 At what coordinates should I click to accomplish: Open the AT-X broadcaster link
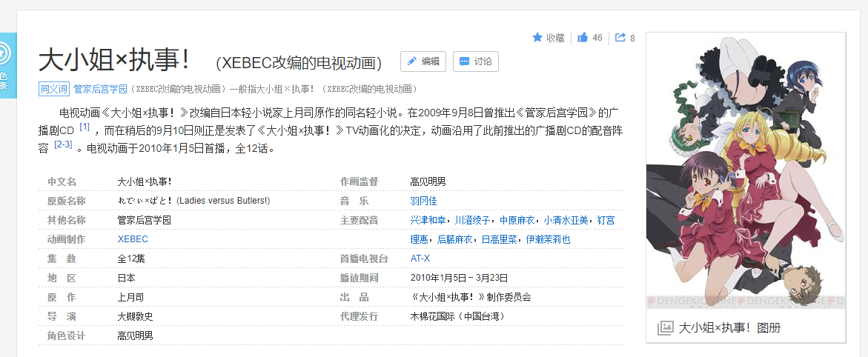(x=420, y=258)
